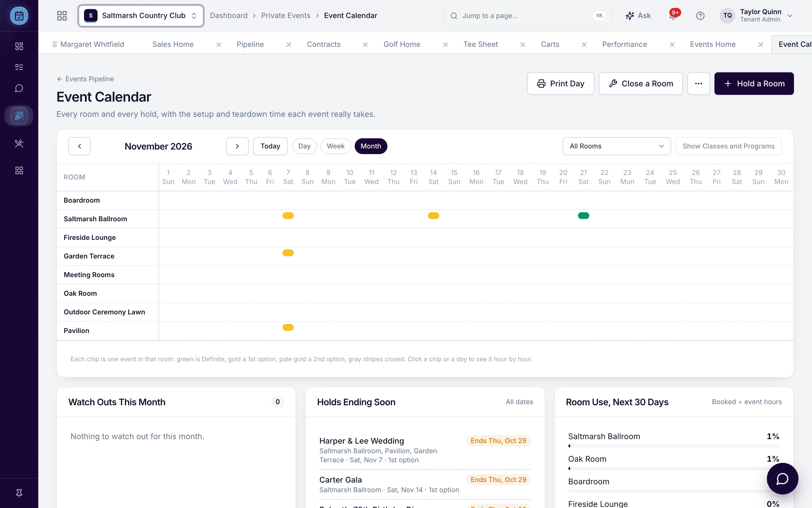812x508 pixels.
Task: Go back to Events Pipeline link
Action: point(85,79)
